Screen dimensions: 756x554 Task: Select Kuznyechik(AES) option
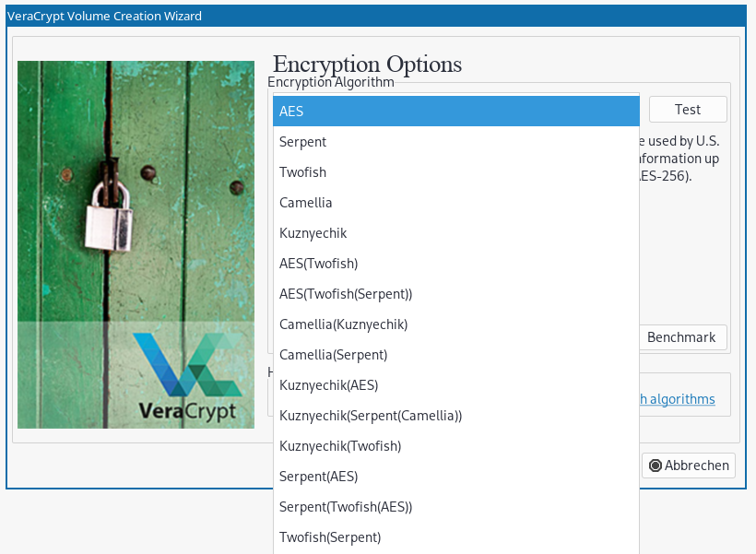(456, 384)
